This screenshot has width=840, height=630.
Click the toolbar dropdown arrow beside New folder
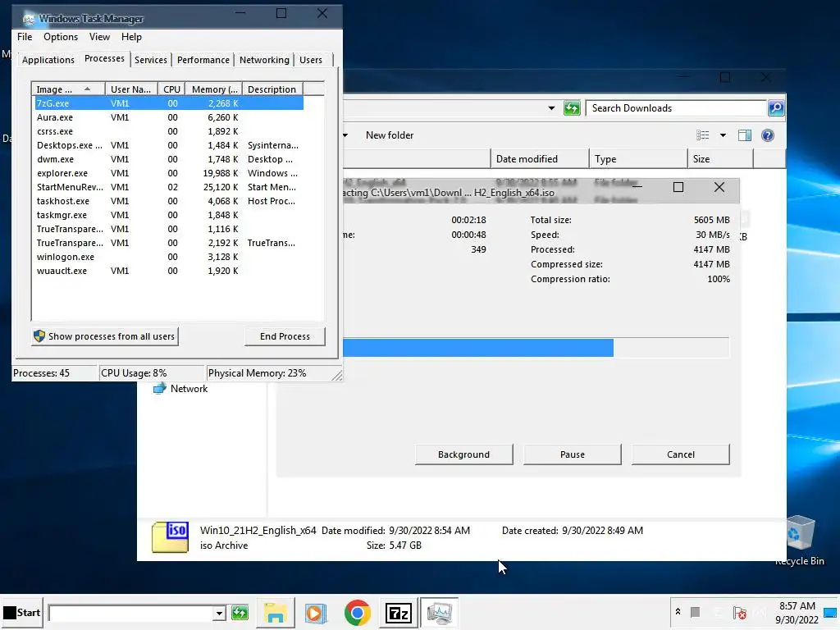(x=345, y=135)
